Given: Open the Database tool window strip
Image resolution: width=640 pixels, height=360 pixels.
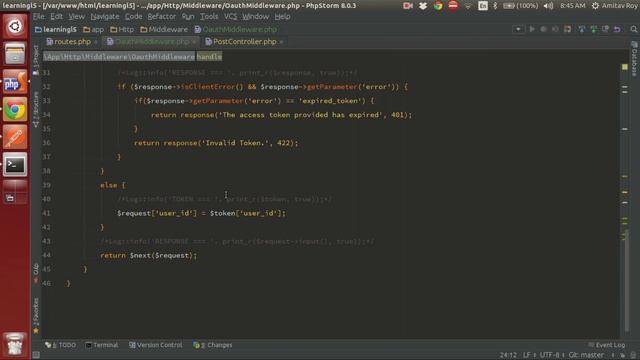Looking at the screenshot, I should click(634, 58).
